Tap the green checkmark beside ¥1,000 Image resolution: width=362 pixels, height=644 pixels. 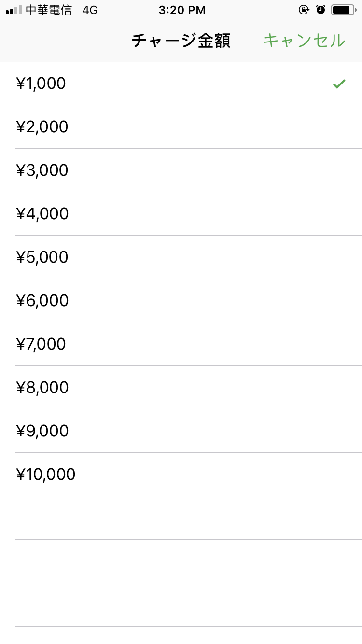tap(339, 84)
